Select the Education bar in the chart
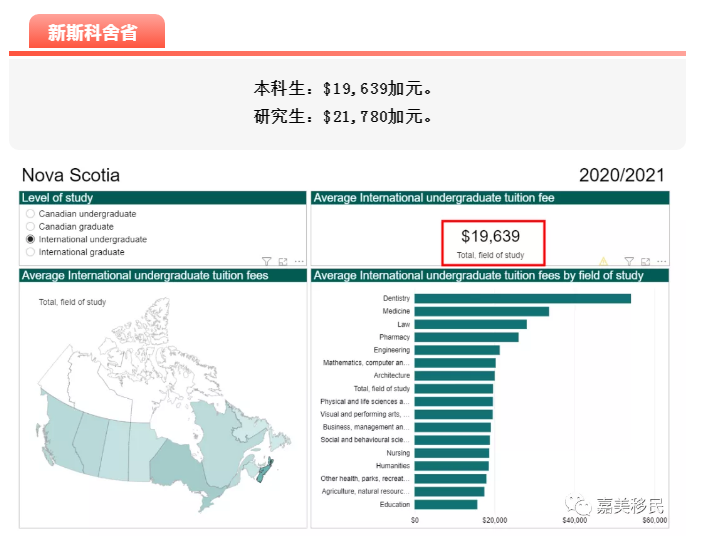702x552 pixels. click(x=445, y=504)
